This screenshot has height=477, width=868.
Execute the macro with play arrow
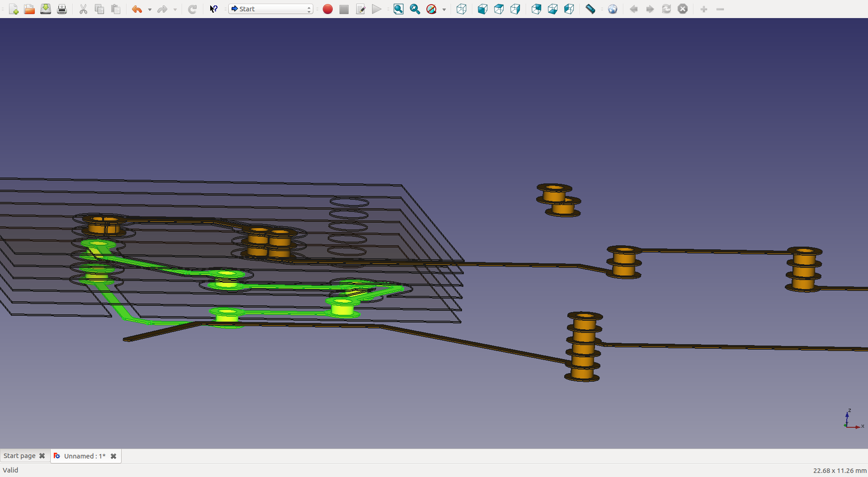click(x=377, y=9)
